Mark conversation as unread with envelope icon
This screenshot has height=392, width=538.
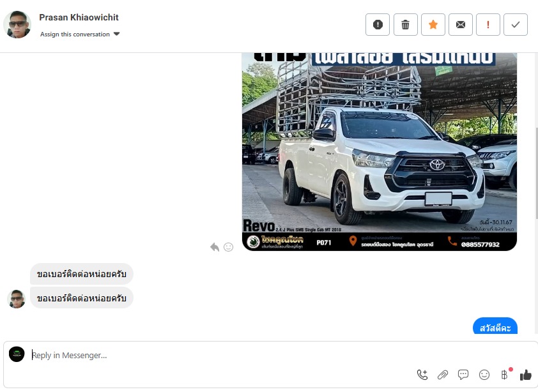click(x=461, y=25)
